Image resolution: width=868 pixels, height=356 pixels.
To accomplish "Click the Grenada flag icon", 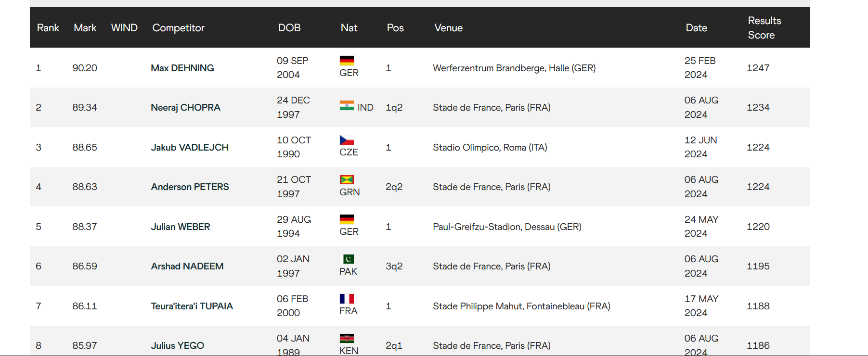I will pos(347,179).
